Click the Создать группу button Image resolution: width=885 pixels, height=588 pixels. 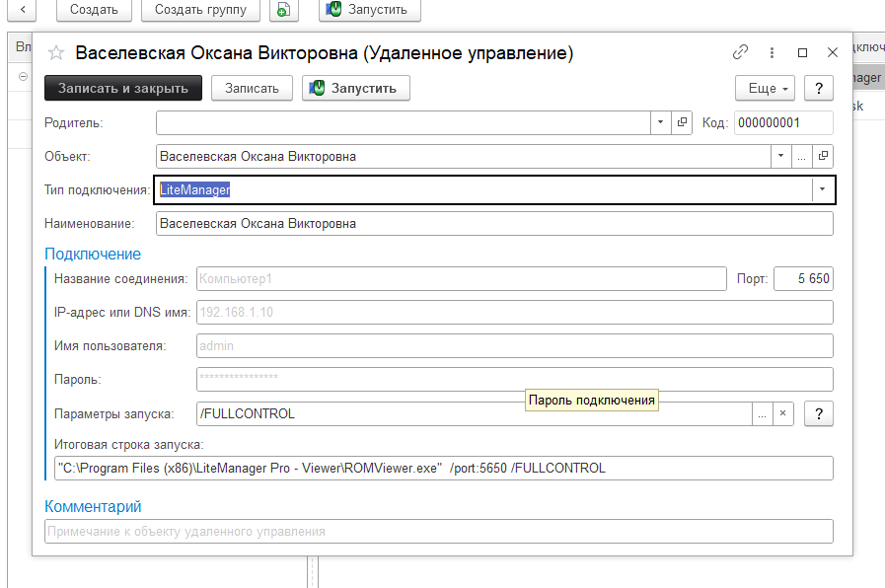point(200,11)
